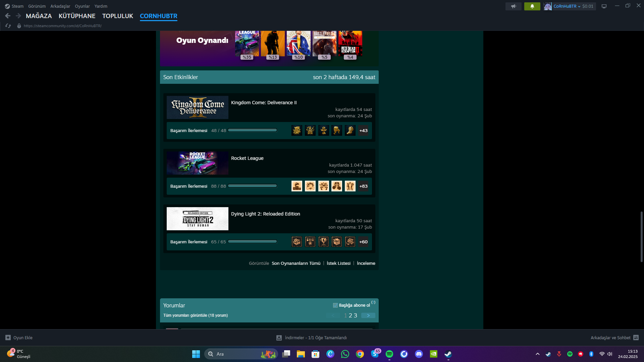The height and width of the screenshot is (362, 644).
Task: Toggle Başlığa abone ol checkbox
Action: tap(335, 305)
